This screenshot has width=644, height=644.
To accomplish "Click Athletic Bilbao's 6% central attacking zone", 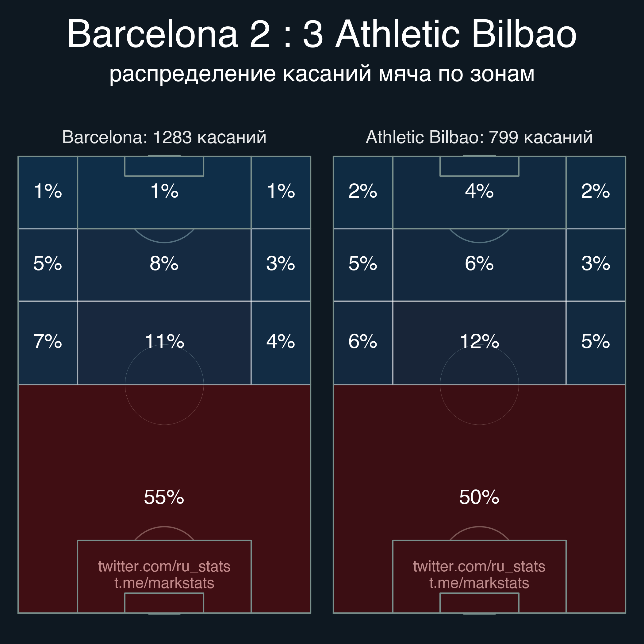I will (479, 263).
